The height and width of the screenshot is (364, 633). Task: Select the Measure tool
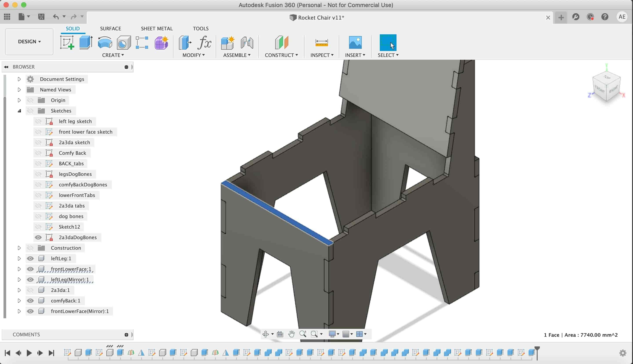click(x=322, y=42)
